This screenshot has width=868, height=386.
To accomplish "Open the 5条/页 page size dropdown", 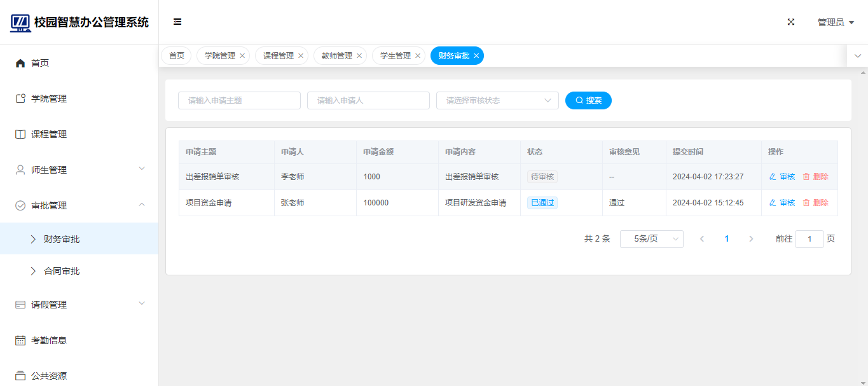I will click(651, 239).
